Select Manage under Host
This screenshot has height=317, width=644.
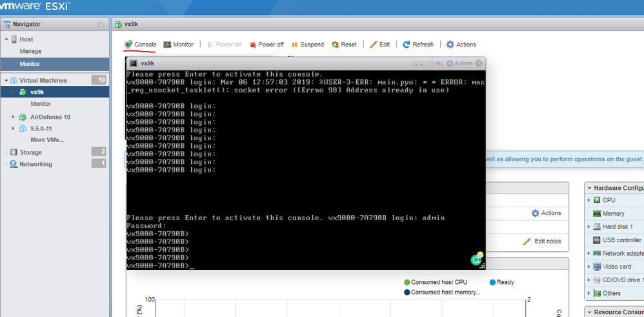click(30, 52)
